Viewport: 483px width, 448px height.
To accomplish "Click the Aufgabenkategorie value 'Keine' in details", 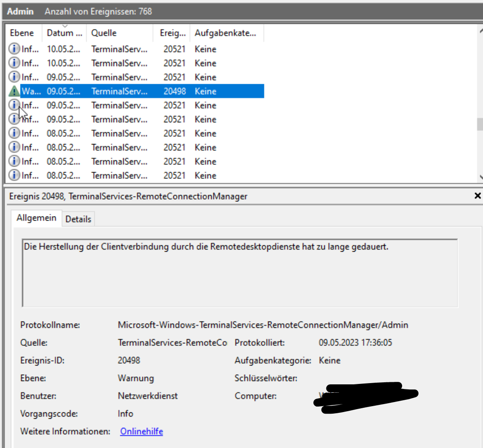I will pos(329,360).
